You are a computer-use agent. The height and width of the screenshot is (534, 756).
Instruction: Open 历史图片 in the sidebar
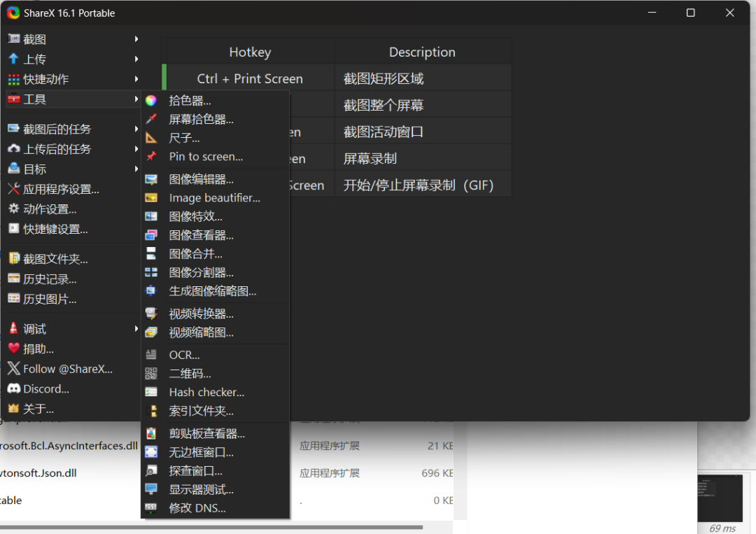tap(72, 299)
